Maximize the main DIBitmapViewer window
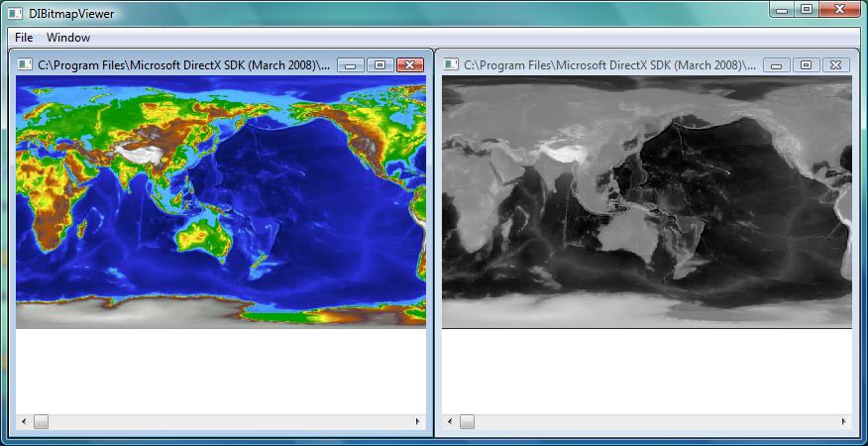 tap(807, 10)
